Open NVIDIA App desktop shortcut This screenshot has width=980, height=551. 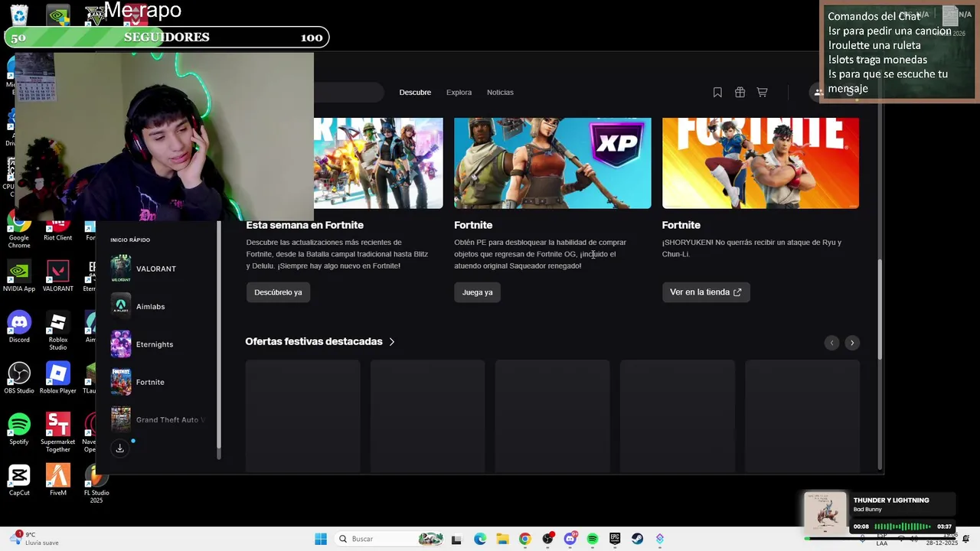[19, 276]
